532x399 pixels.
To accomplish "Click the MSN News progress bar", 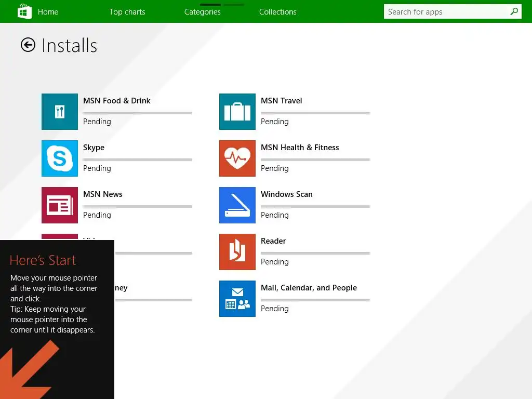I will coord(137,207).
